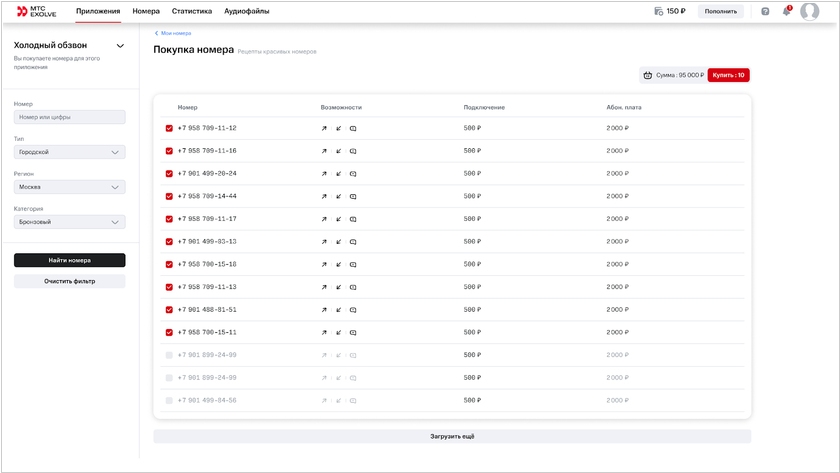Deselect number +7 958 700-15-11

click(169, 332)
